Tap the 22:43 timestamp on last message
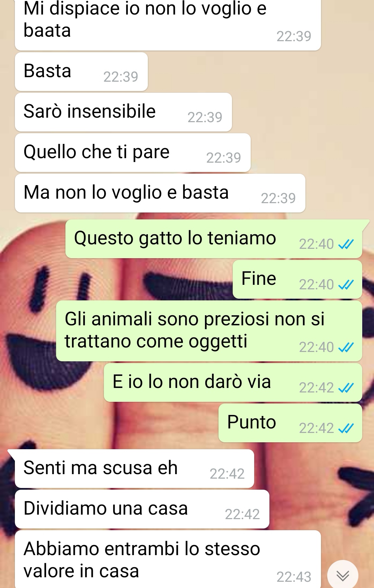The image size is (374, 588). point(294,577)
